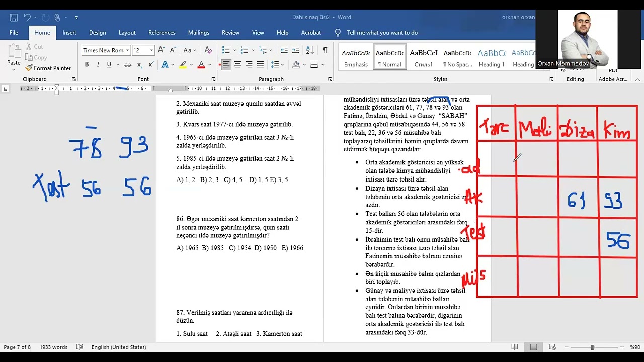The width and height of the screenshot is (644, 362).
Task: Insert a bulleted list
Action: [226, 50]
